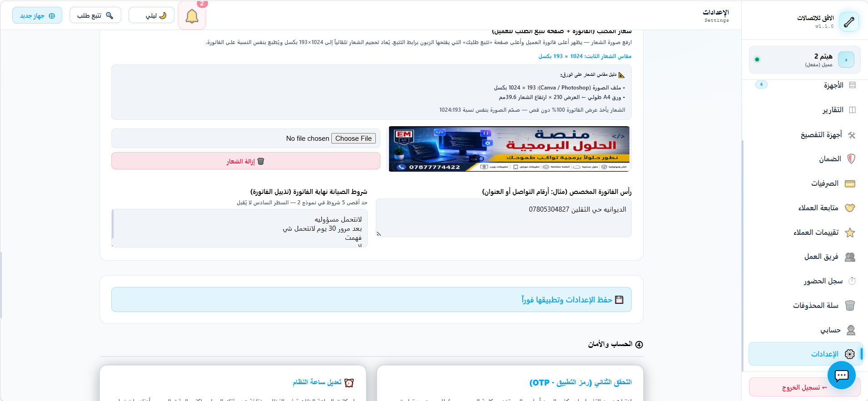
Task: Click the الصرفيات card icon
Action: pos(850,183)
